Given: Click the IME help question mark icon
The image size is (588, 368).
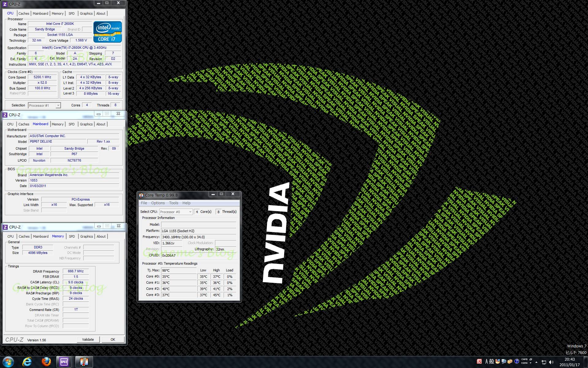Looking at the screenshot, I should pyautogui.click(x=517, y=361).
